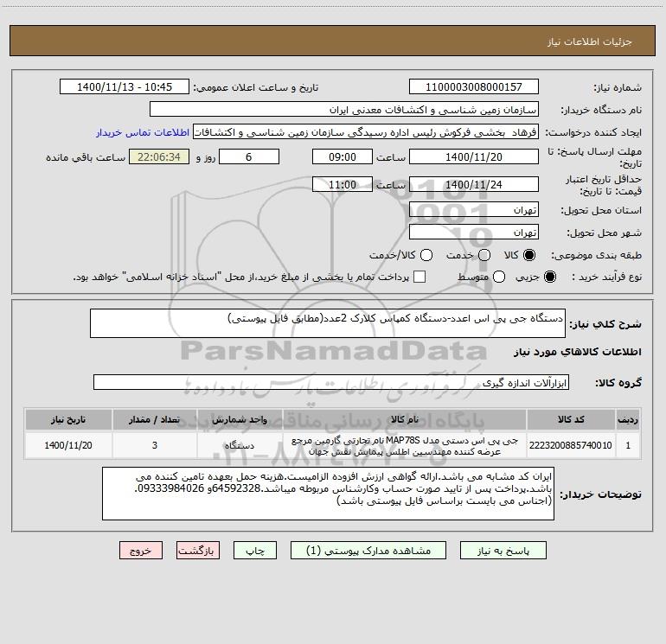This screenshot has height=644, width=666.
Task: Open اطلاعات تماس خریدار link
Action: tap(143, 132)
